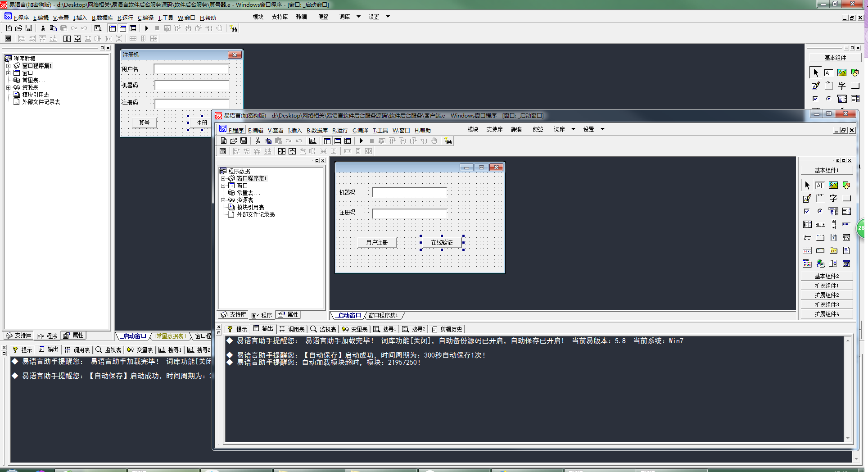Select the radio button component in front palette
The image size is (868, 472).
(820, 211)
